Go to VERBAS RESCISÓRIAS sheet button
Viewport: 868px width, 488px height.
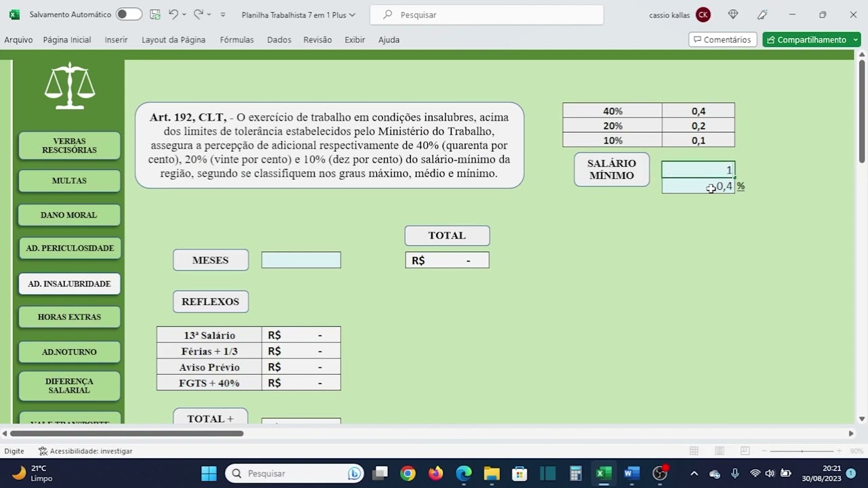(x=69, y=146)
